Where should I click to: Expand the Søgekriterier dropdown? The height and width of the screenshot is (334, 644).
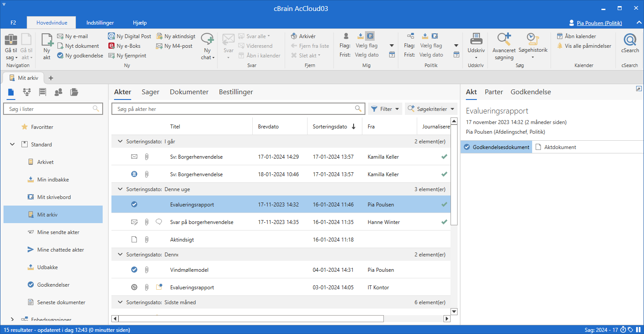pyautogui.click(x=431, y=109)
